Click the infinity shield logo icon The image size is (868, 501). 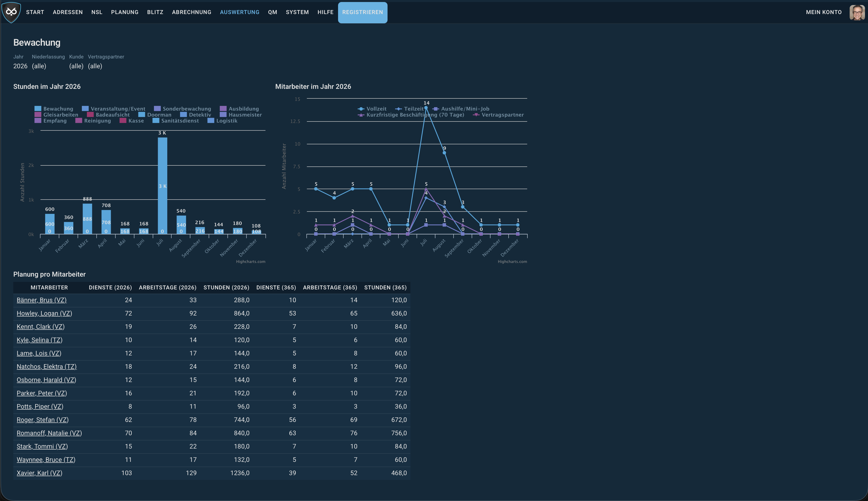click(11, 12)
